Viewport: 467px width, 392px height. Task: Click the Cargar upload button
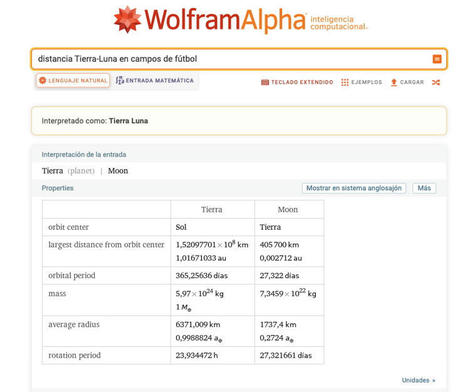click(x=407, y=82)
